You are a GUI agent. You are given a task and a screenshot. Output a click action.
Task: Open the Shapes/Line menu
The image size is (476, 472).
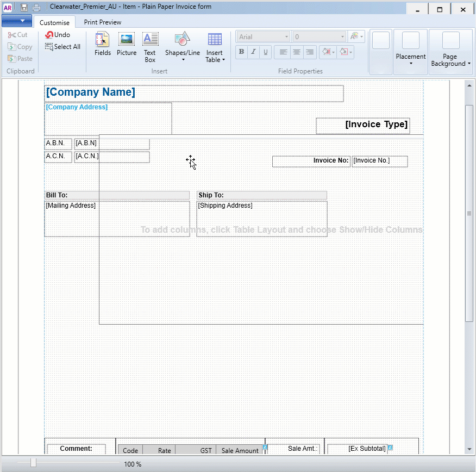(183, 46)
